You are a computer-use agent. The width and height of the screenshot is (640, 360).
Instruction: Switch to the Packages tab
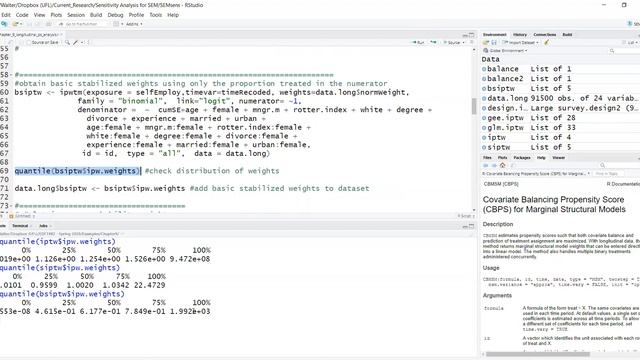(x=522, y=158)
